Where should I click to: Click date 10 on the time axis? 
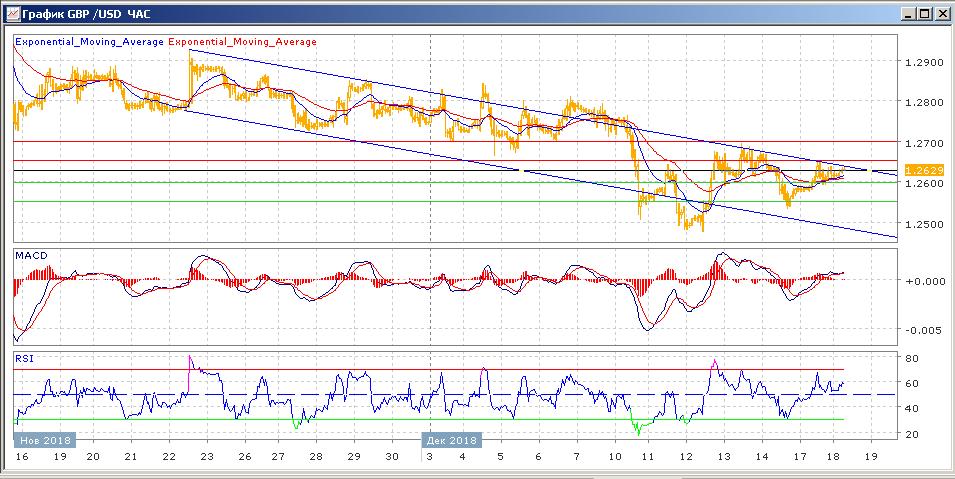612,455
